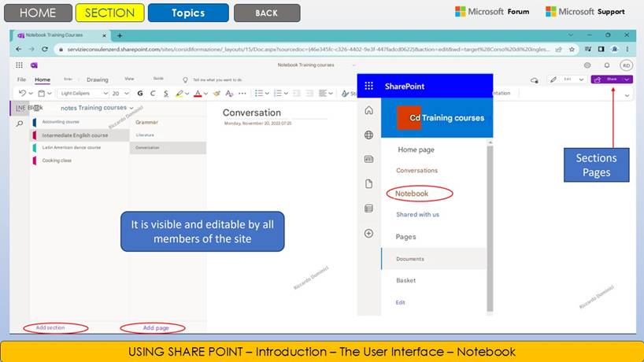Open the Microsoft Support link
The image size is (644, 362).
click(x=585, y=12)
